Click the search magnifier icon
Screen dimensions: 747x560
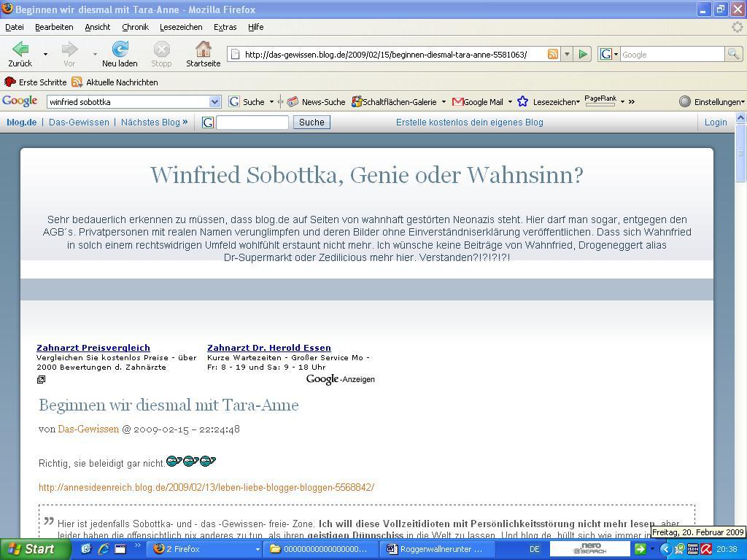(x=732, y=55)
